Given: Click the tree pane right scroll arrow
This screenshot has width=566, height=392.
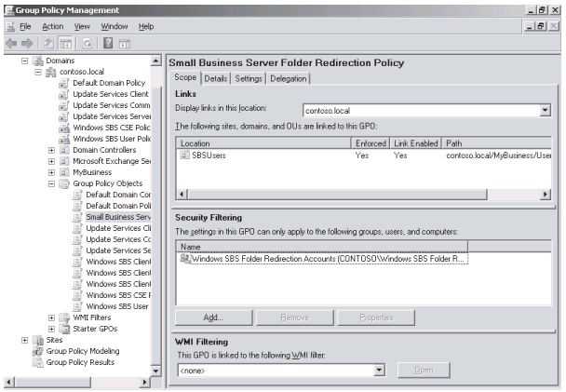Looking at the screenshot, I should pyautogui.click(x=144, y=382).
